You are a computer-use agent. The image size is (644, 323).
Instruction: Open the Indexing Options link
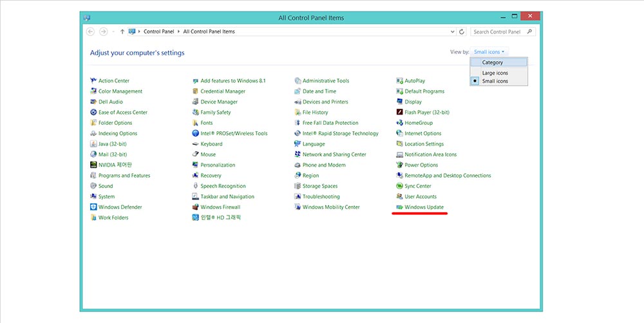(x=117, y=133)
